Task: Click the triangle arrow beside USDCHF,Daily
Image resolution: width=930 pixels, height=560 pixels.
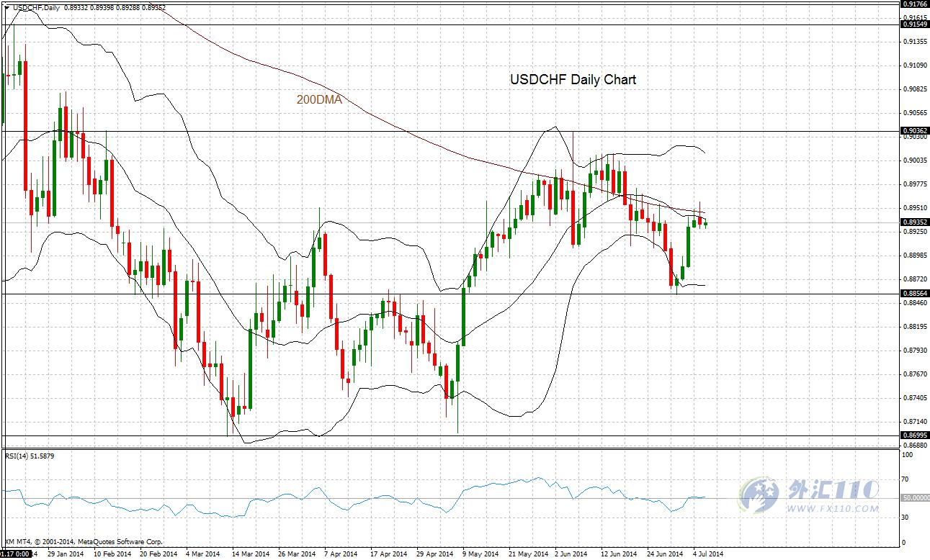Action: pyautogui.click(x=6, y=6)
